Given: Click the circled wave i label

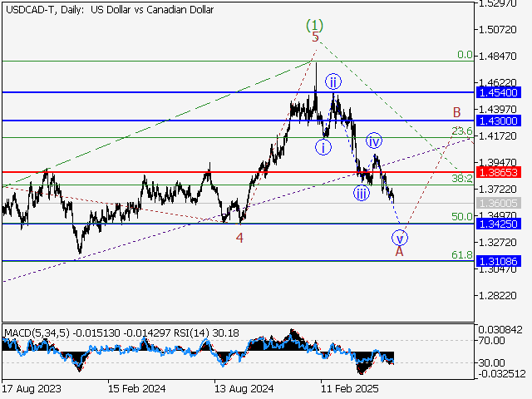Looking at the screenshot, I should click(x=323, y=147).
